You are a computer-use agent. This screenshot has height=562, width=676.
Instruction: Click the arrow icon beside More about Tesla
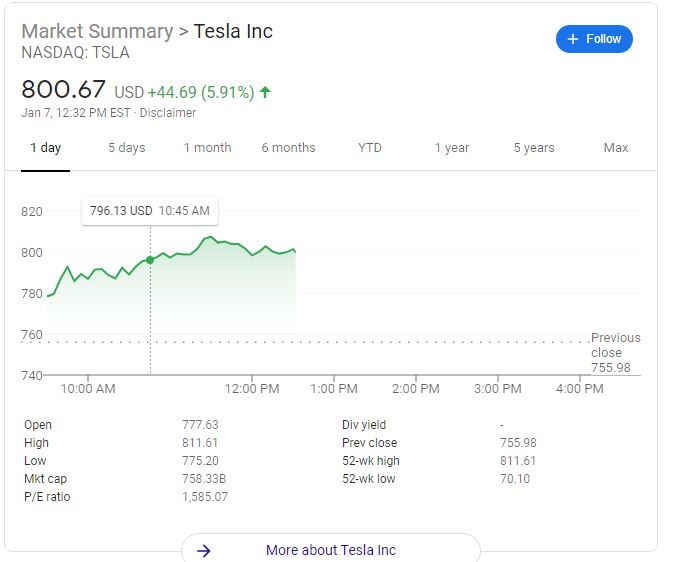coord(204,550)
